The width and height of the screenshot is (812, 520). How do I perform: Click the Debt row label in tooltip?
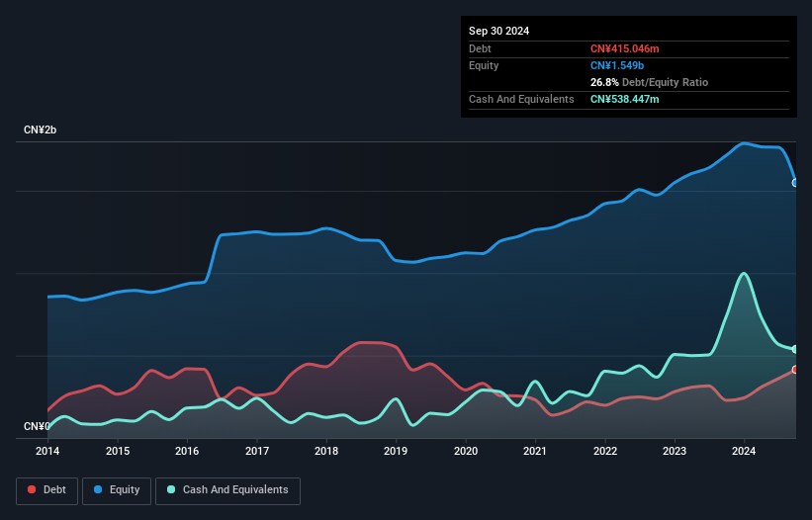click(x=480, y=48)
